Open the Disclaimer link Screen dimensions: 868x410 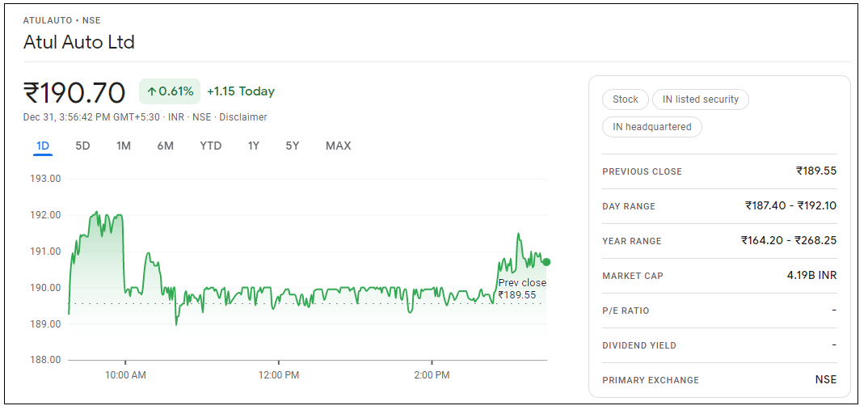[x=243, y=117]
